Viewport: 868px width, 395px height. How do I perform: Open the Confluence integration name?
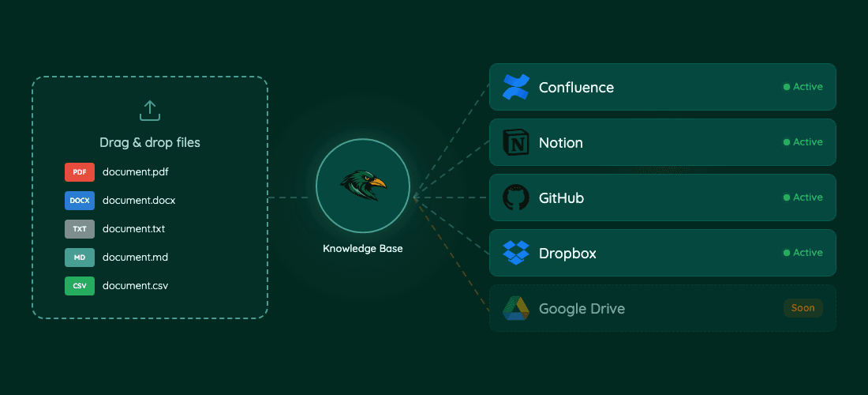(576, 88)
